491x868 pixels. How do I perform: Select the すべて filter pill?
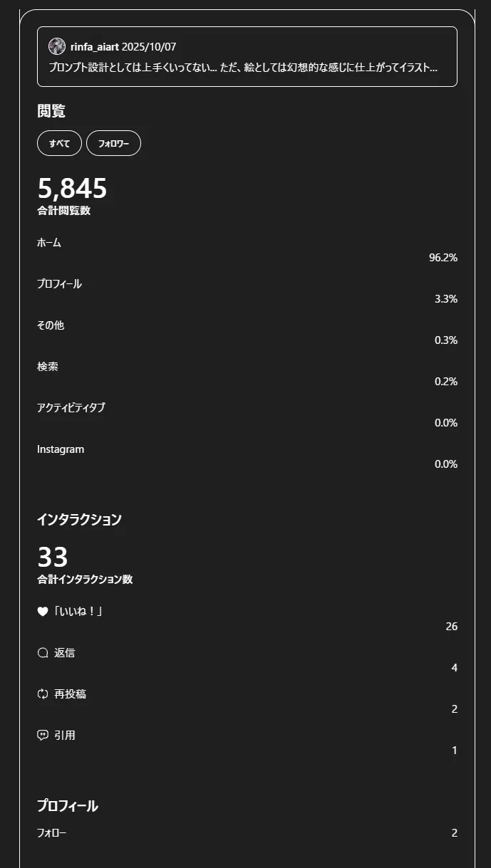[x=59, y=143]
